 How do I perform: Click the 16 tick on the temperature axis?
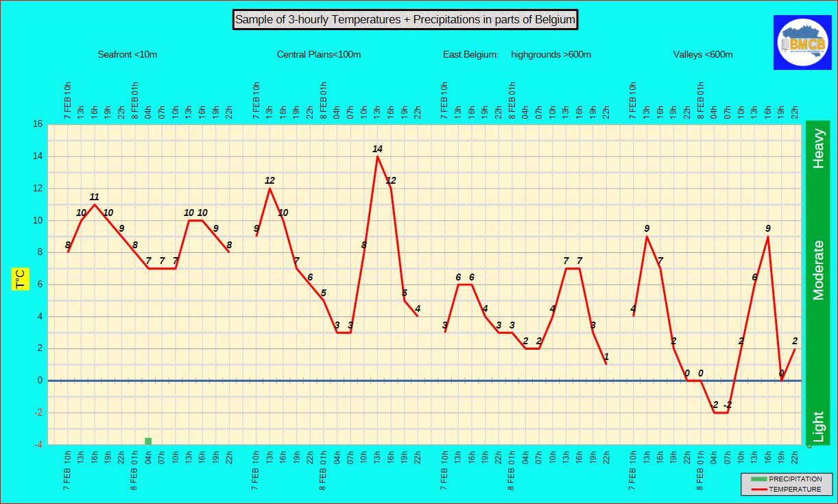pyautogui.click(x=37, y=124)
